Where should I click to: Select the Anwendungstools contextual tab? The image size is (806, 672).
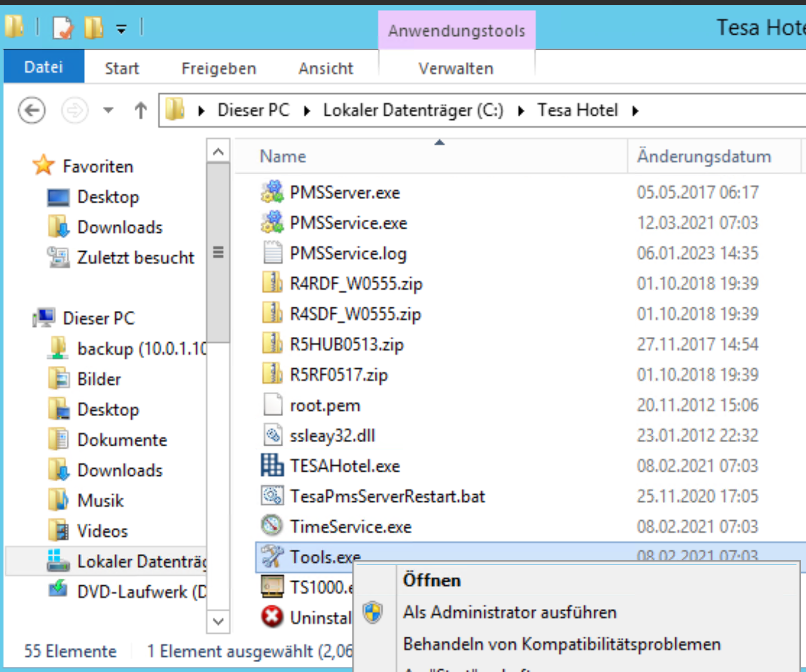pyautogui.click(x=457, y=30)
